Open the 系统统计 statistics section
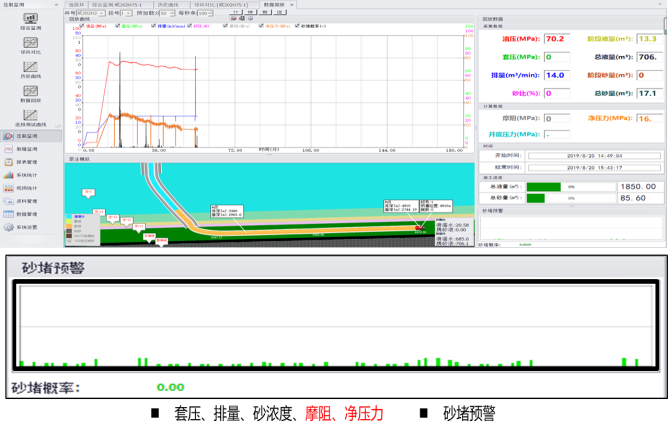The image size is (668, 433). click(x=28, y=174)
